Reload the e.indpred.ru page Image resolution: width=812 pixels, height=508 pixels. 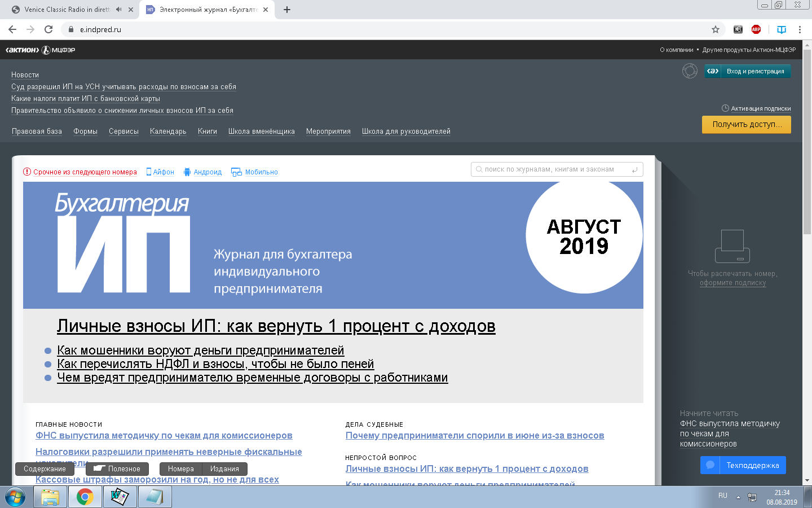[48, 29]
